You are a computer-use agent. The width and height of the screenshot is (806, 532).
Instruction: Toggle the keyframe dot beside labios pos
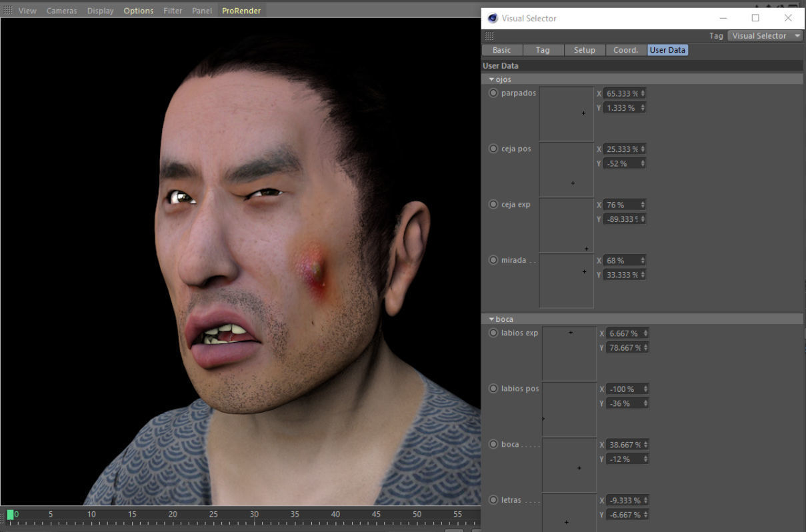493,388
